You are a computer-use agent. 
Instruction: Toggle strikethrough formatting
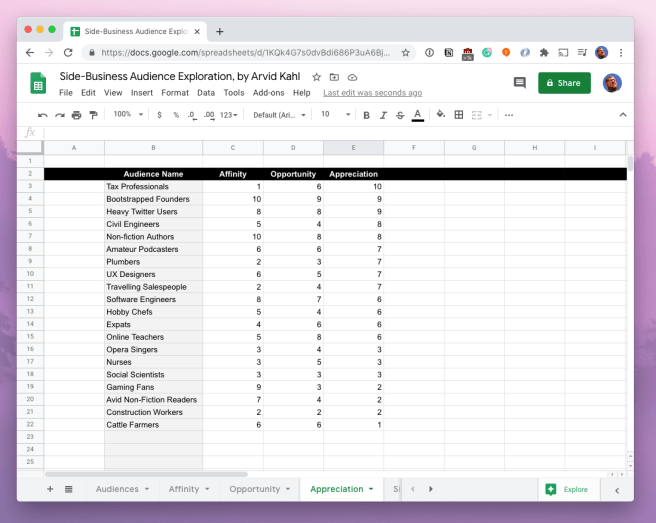(400, 115)
